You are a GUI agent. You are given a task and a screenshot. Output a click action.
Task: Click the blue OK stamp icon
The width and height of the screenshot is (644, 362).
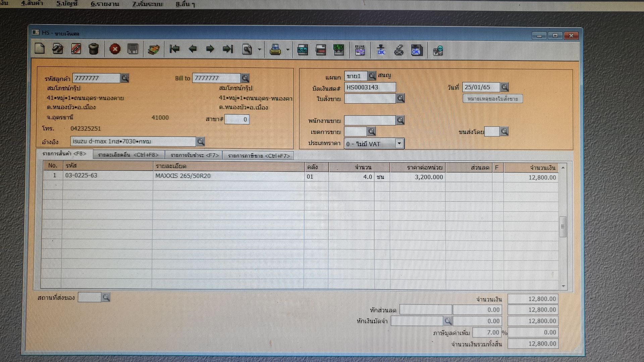[381, 50]
